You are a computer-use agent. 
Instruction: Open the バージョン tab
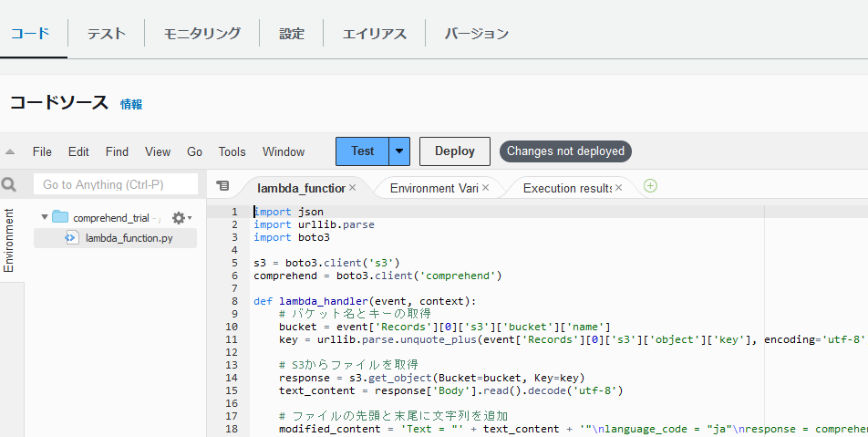tap(476, 34)
